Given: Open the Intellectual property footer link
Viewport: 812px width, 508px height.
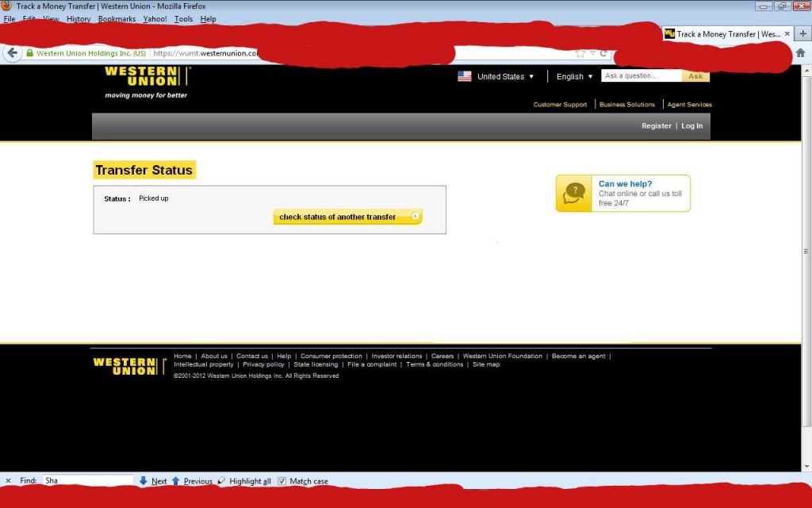Looking at the screenshot, I should pyautogui.click(x=204, y=364).
